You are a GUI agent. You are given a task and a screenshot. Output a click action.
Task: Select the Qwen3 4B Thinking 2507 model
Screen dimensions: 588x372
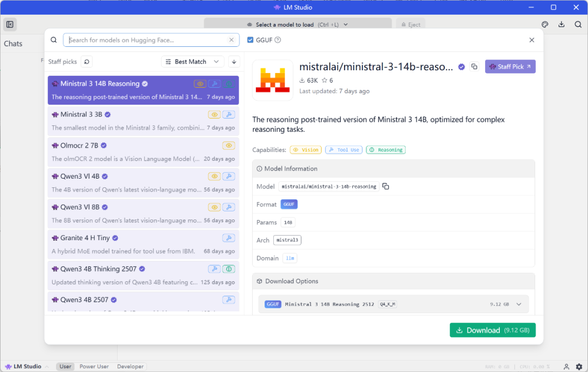[143, 275]
